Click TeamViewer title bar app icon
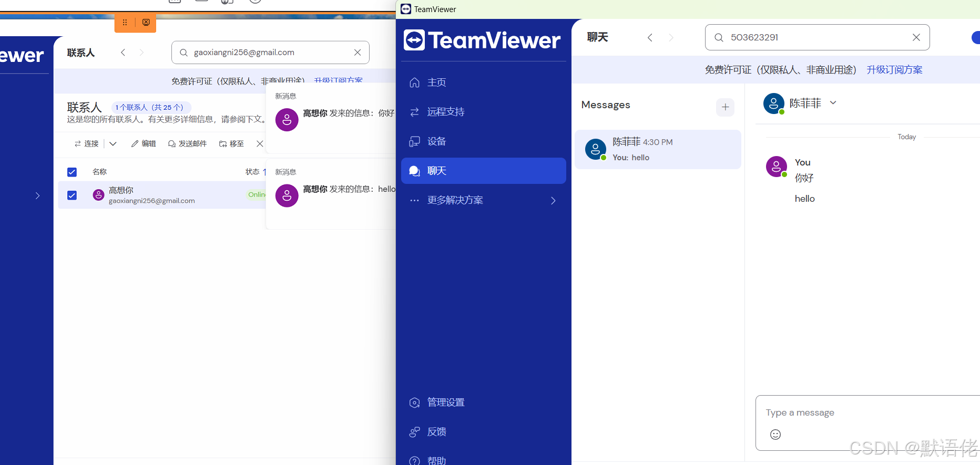 pyautogui.click(x=406, y=9)
